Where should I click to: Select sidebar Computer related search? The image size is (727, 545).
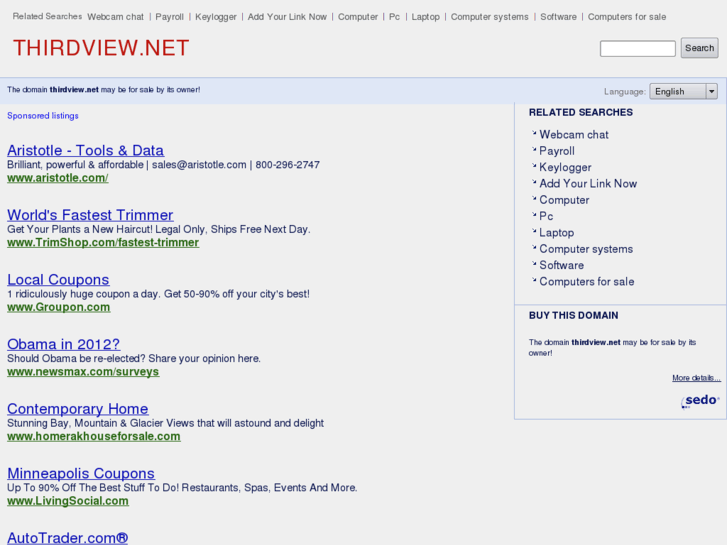(564, 199)
